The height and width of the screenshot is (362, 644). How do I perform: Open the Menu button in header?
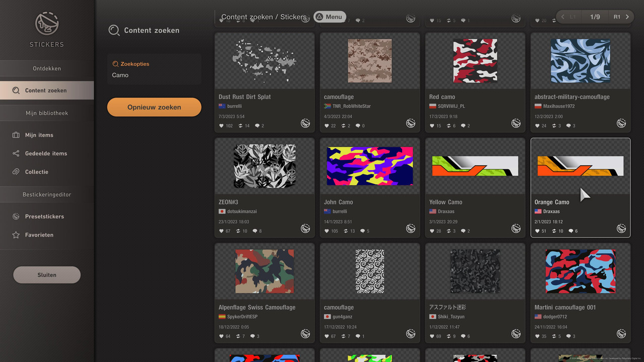(330, 17)
